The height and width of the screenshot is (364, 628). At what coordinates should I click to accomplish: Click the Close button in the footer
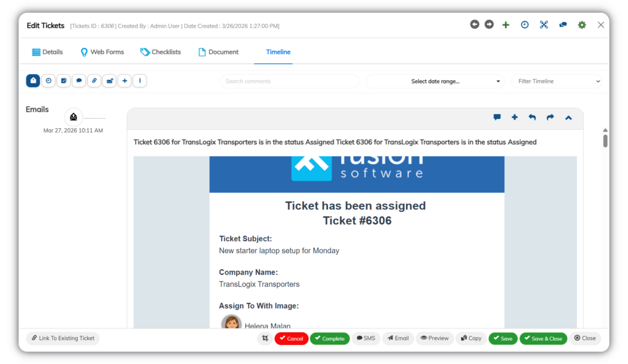(584, 338)
